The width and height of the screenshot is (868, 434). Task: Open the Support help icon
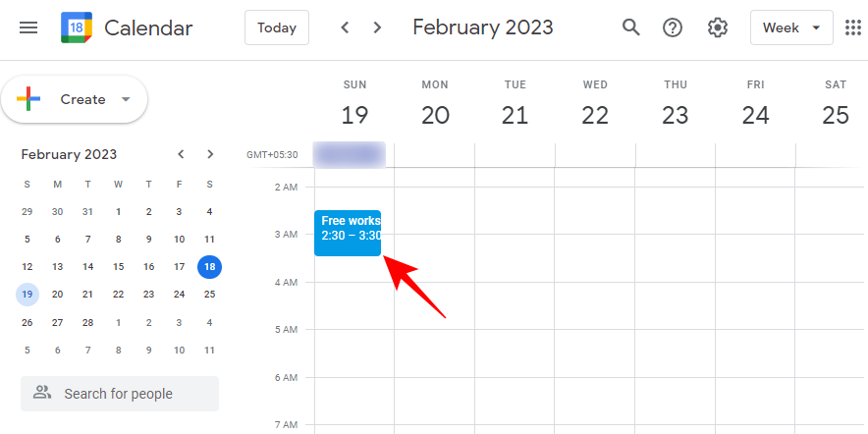(673, 27)
